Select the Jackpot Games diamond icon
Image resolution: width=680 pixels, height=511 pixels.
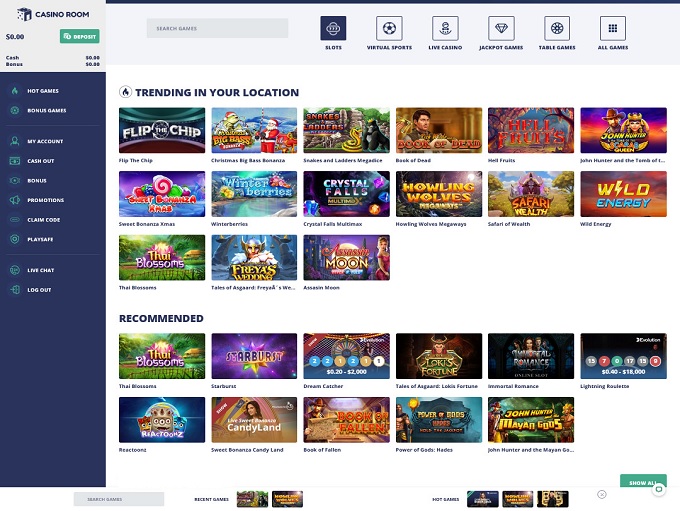click(501, 28)
